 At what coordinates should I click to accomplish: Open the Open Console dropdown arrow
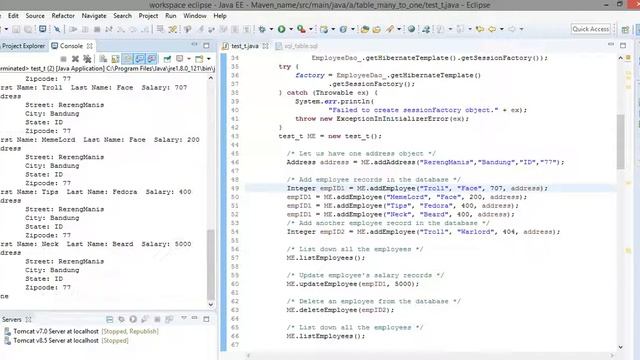coord(208,59)
